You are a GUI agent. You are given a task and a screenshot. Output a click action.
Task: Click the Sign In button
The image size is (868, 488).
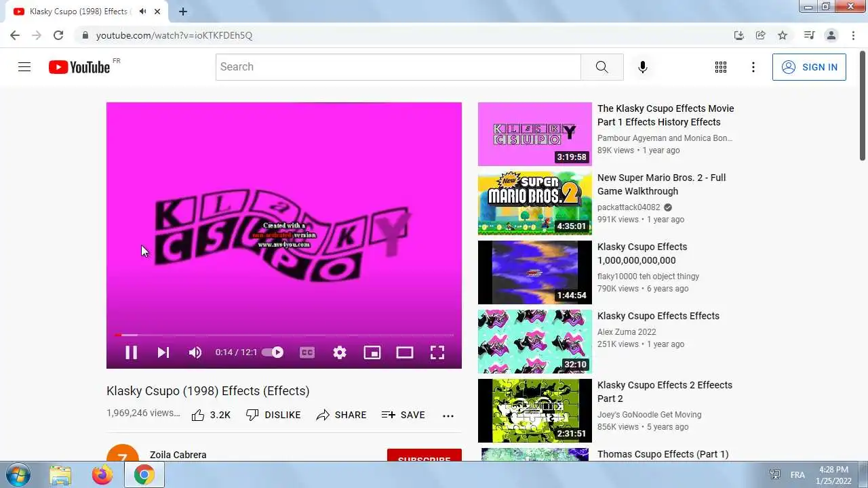[x=809, y=67]
